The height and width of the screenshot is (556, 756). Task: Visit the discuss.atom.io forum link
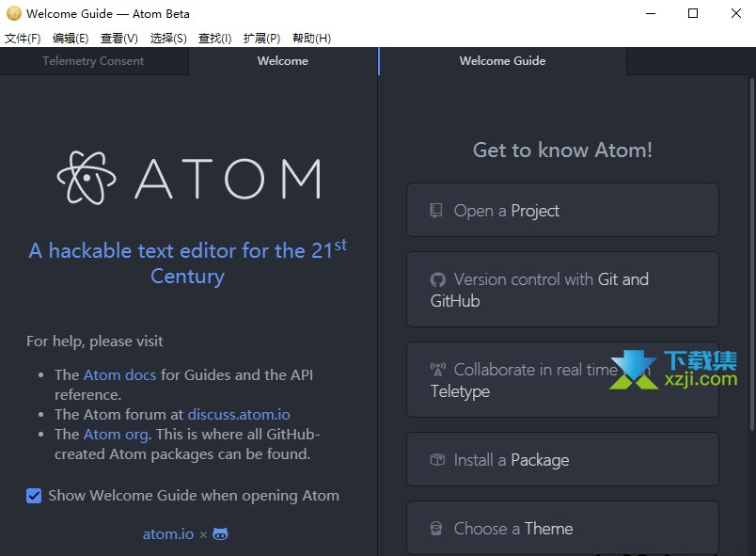[x=239, y=414]
